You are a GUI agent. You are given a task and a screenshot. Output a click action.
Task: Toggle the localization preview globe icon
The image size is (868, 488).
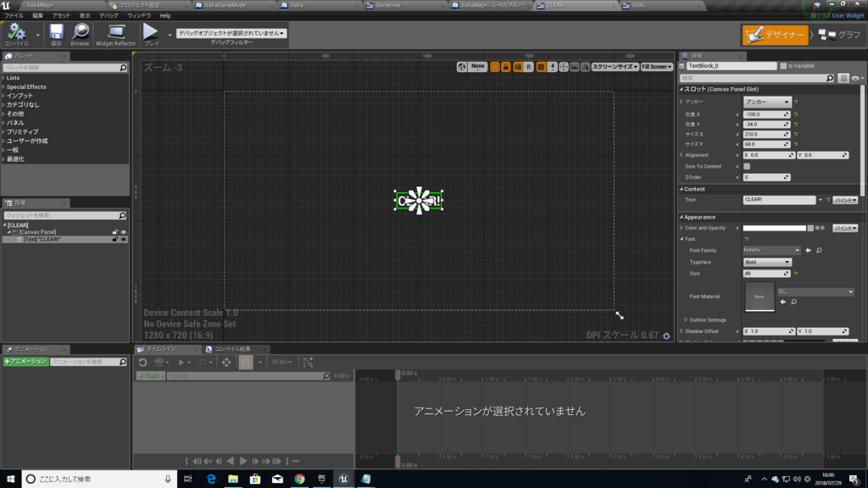click(x=462, y=65)
